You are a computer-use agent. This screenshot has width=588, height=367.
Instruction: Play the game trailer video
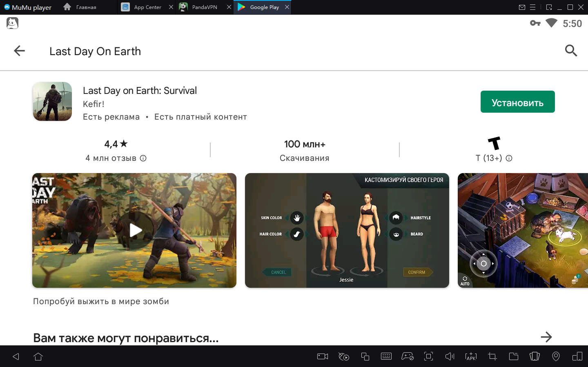(x=135, y=230)
